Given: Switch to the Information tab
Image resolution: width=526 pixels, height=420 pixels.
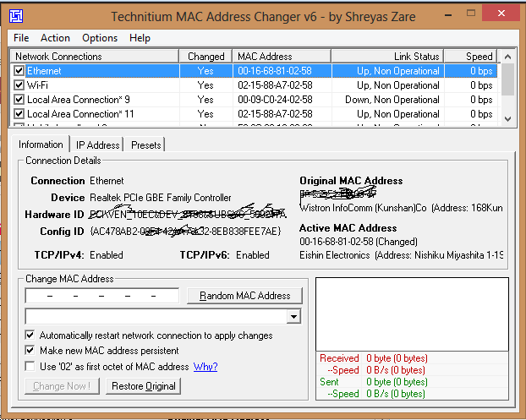Looking at the screenshot, I should click(41, 145).
